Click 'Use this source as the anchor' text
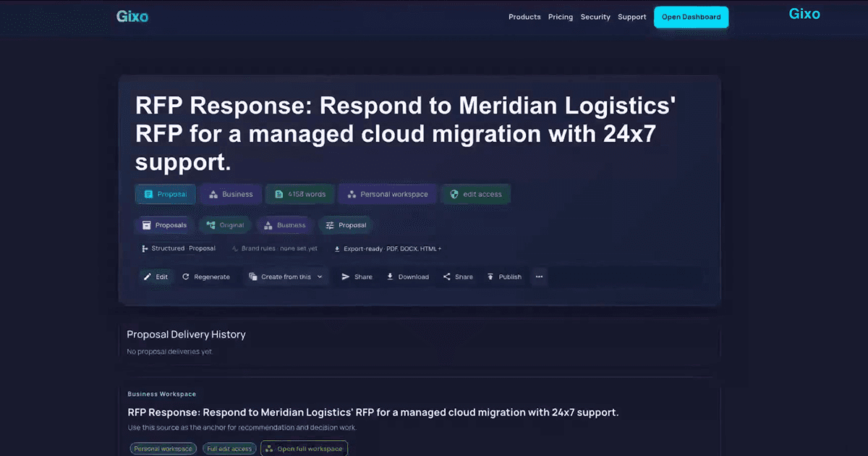 click(242, 428)
